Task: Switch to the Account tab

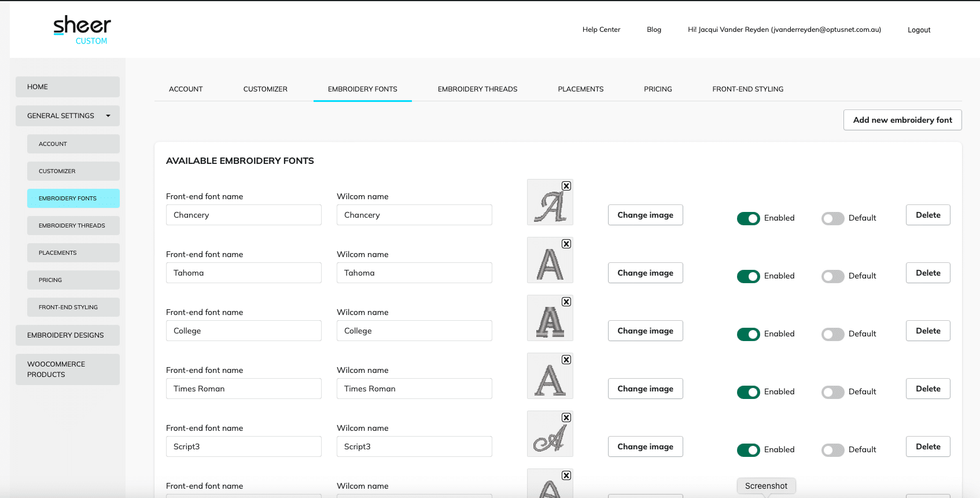Action: coord(186,89)
